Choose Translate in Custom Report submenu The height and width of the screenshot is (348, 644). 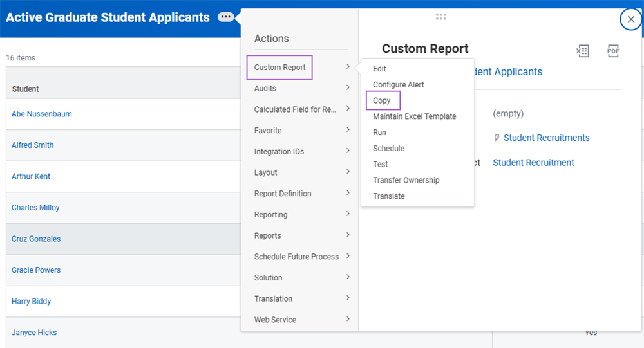coord(388,196)
